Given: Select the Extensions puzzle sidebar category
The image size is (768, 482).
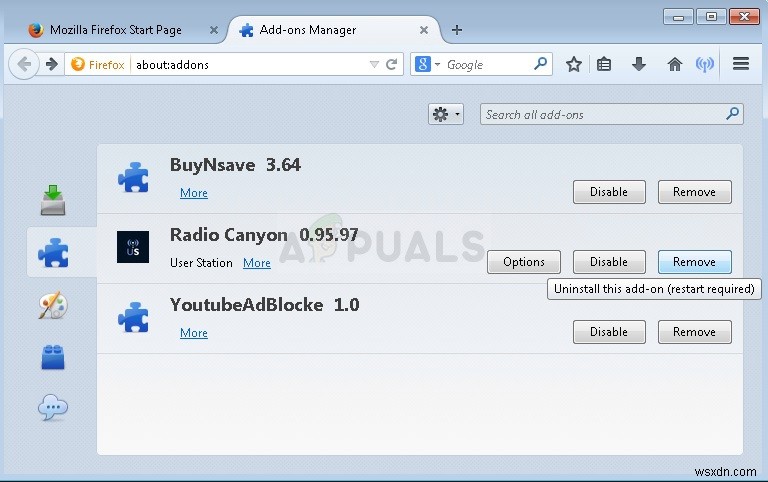Looking at the screenshot, I should point(53,253).
